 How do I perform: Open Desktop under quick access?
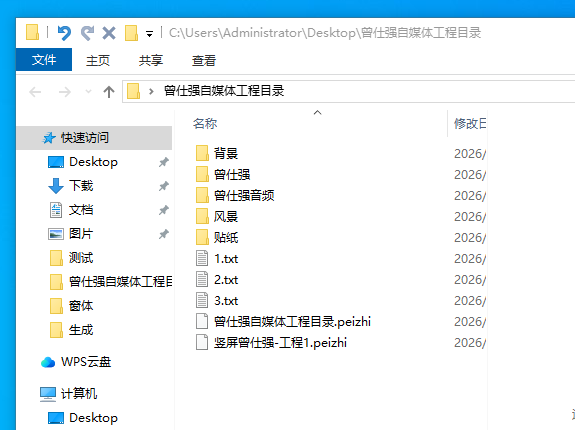(94, 162)
